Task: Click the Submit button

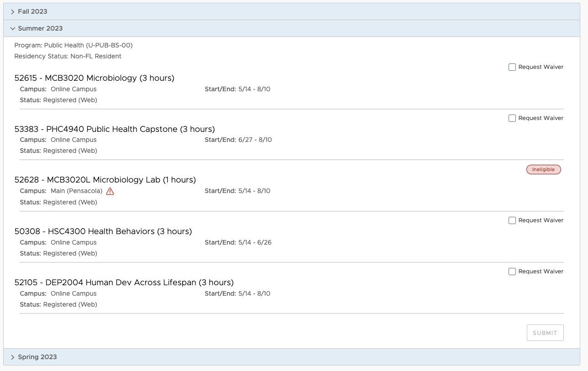Action: pyautogui.click(x=545, y=333)
